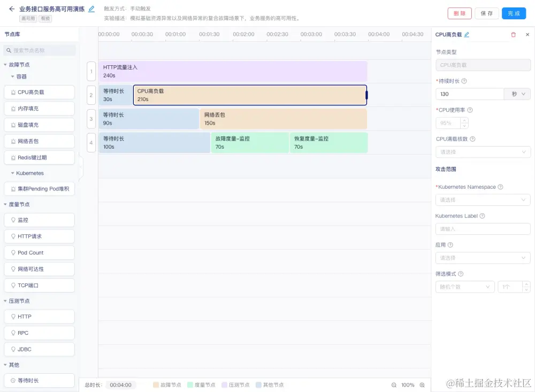535x392 pixels.
Task: Select the 集群Pending Pod堆积 node
Action: click(39, 189)
